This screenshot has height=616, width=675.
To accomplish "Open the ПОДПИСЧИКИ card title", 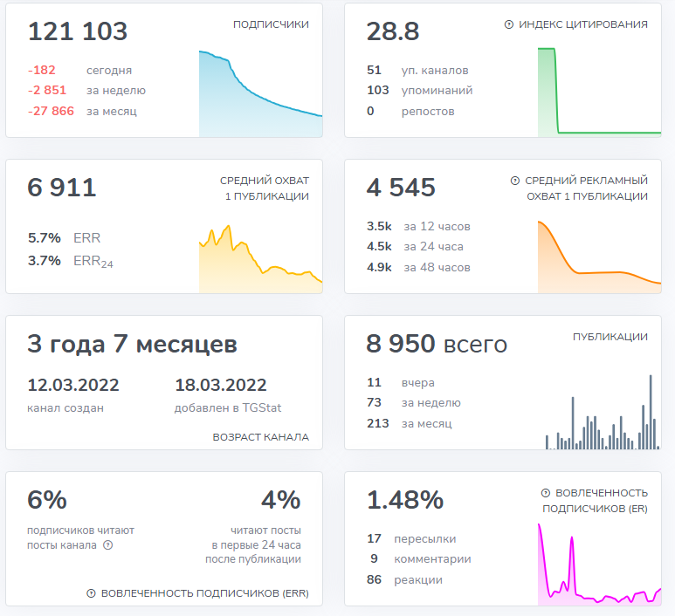I will coord(271,24).
